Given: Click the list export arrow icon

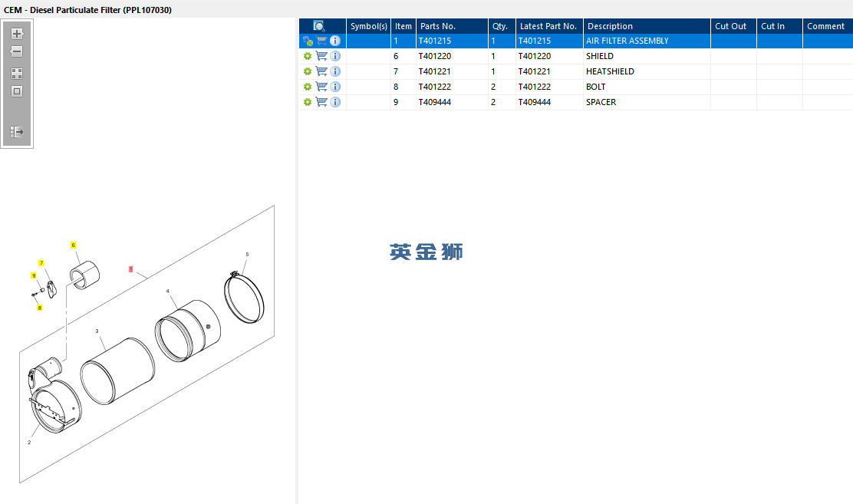Looking at the screenshot, I should coord(17,132).
